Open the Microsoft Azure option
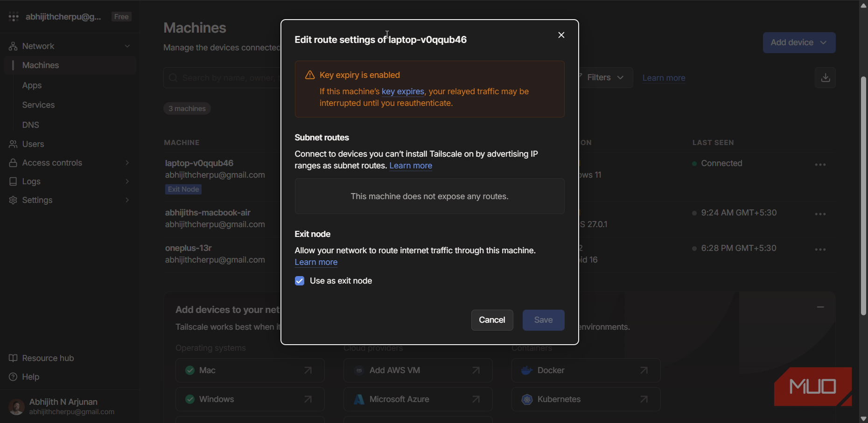 tap(418, 399)
